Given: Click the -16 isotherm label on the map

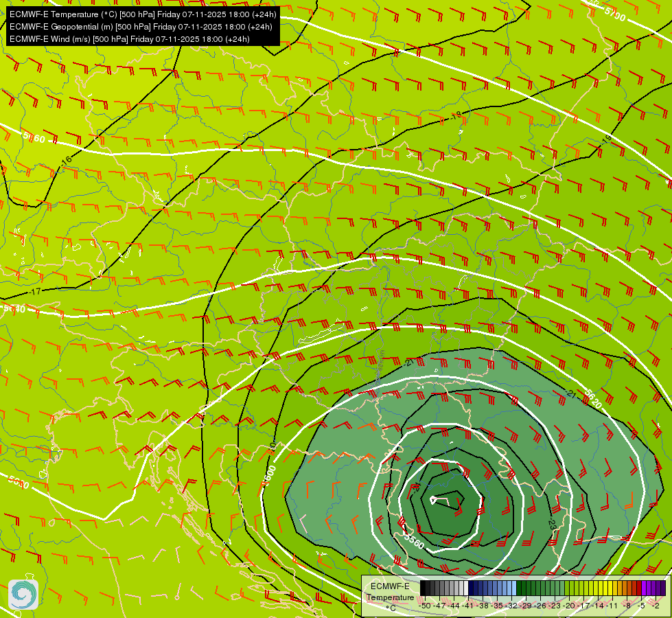Looking at the screenshot, I should click(x=67, y=161).
